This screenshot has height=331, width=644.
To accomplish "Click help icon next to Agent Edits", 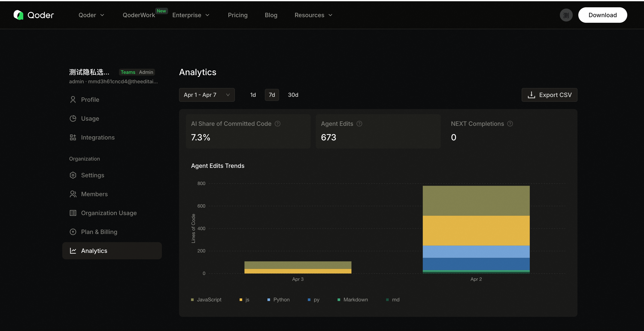I will click(359, 124).
